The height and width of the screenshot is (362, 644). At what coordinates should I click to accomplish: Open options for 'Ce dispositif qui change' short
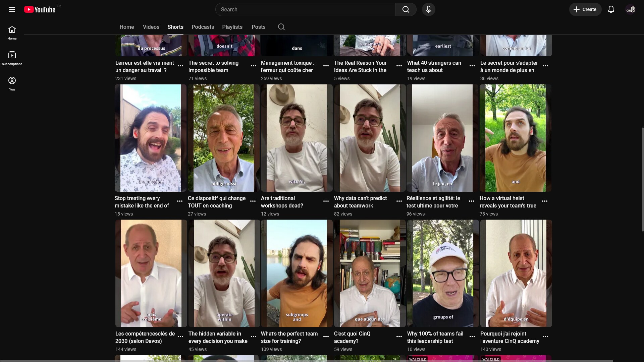click(x=253, y=201)
